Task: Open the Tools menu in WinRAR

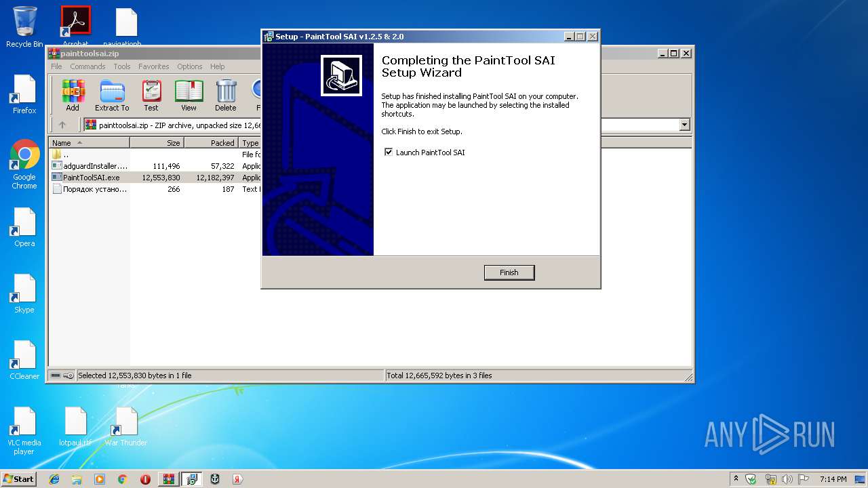Action: coord(122,66)
